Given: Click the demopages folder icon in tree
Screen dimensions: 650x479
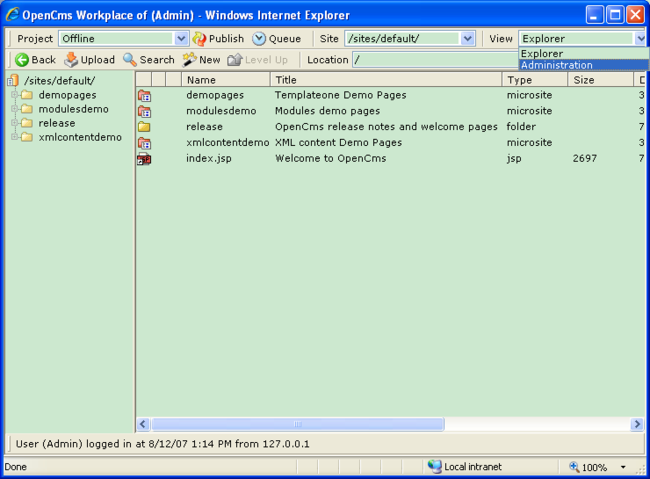Looking at the screenshot, I should point(27,95).
